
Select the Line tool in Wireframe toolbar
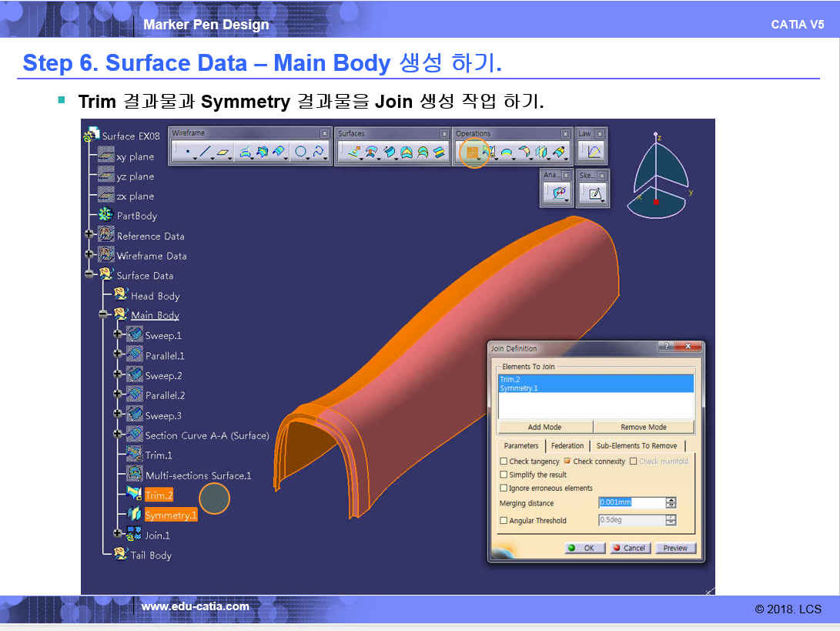205,153
